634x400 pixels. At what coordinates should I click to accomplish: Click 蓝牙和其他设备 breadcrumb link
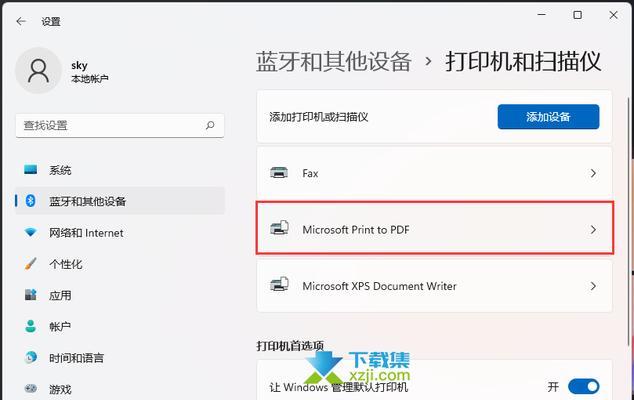[334, 62]
